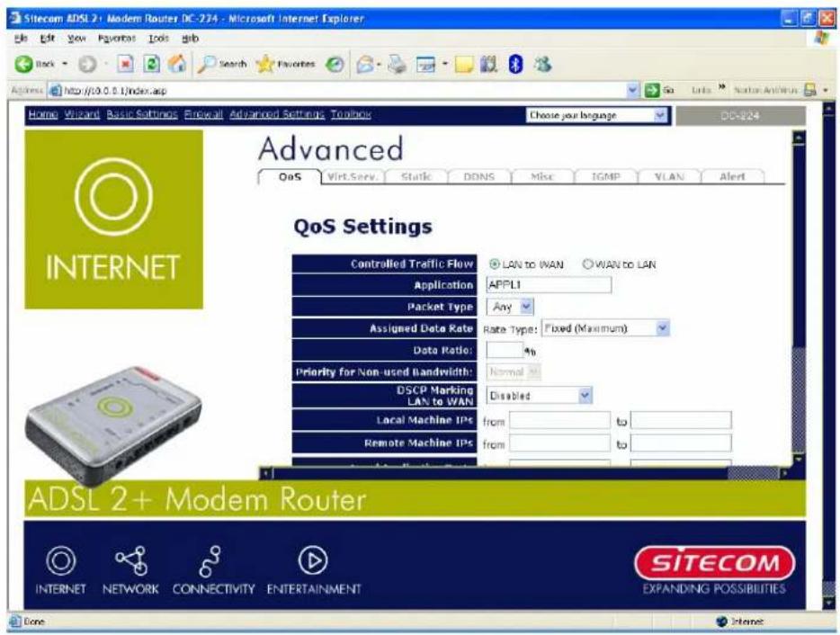Click the Network icon in the footer

click(x=131, y=560)
